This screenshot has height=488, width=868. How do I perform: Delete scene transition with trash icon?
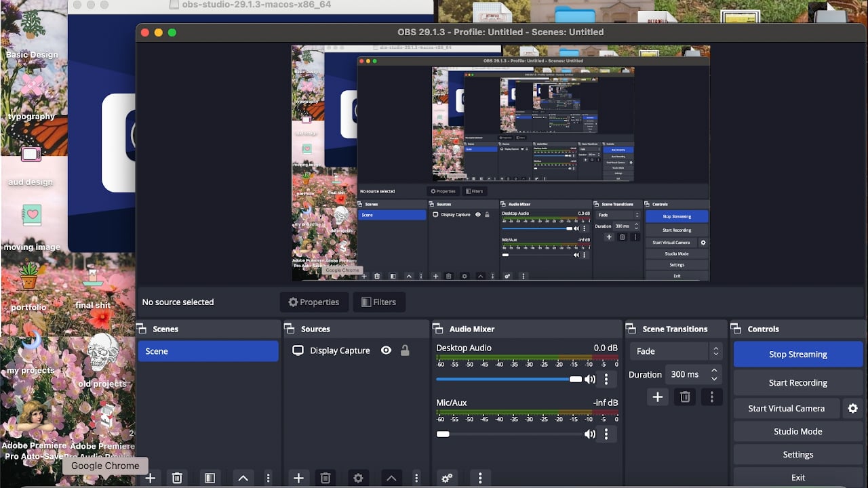(x=685, y=397)
